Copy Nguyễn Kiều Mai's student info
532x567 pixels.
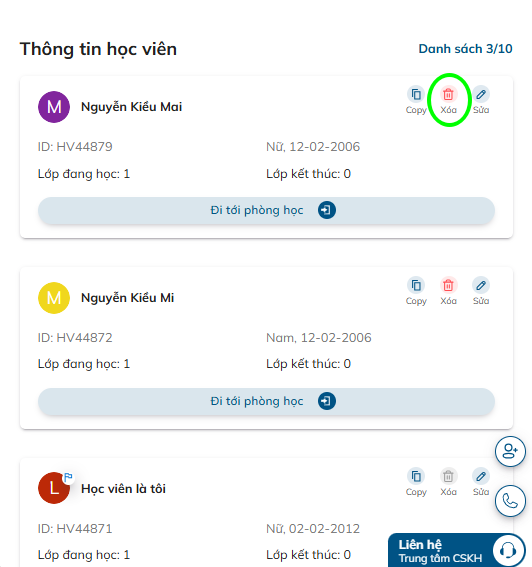(416, 100)
